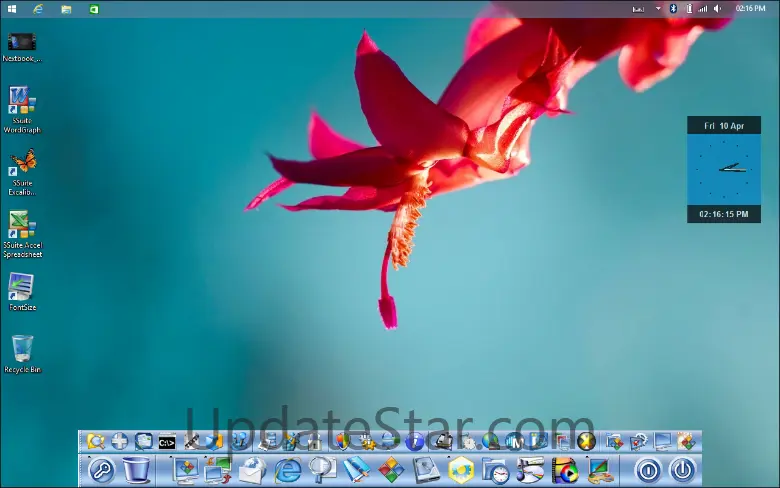Open Internet Explorer from the taskbar
Screen dimensions: 780x488
point(38,8)
